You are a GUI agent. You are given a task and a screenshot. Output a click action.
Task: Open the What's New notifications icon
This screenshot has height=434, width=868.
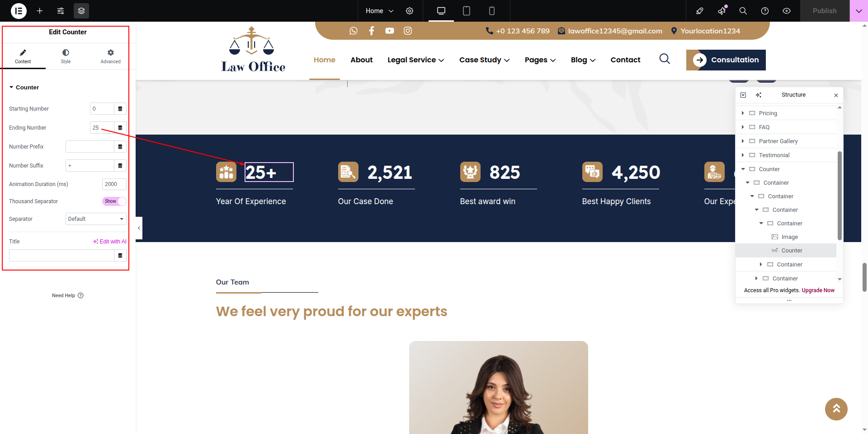coord(722,11)
